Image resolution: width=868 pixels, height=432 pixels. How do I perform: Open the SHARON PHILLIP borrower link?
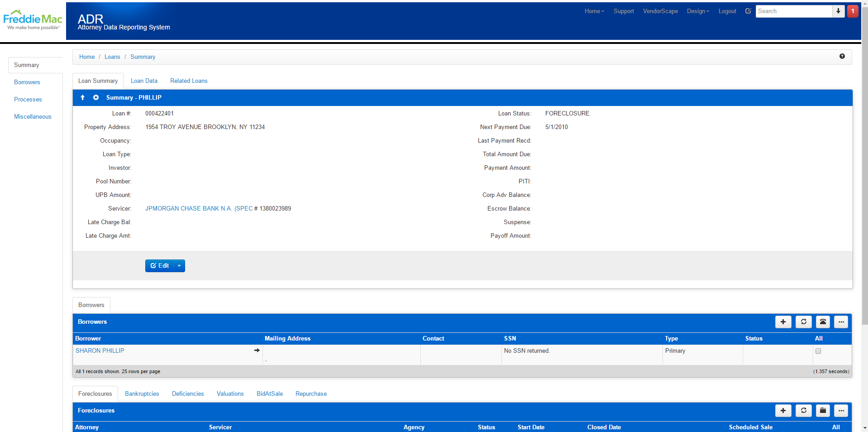point(100,351)
